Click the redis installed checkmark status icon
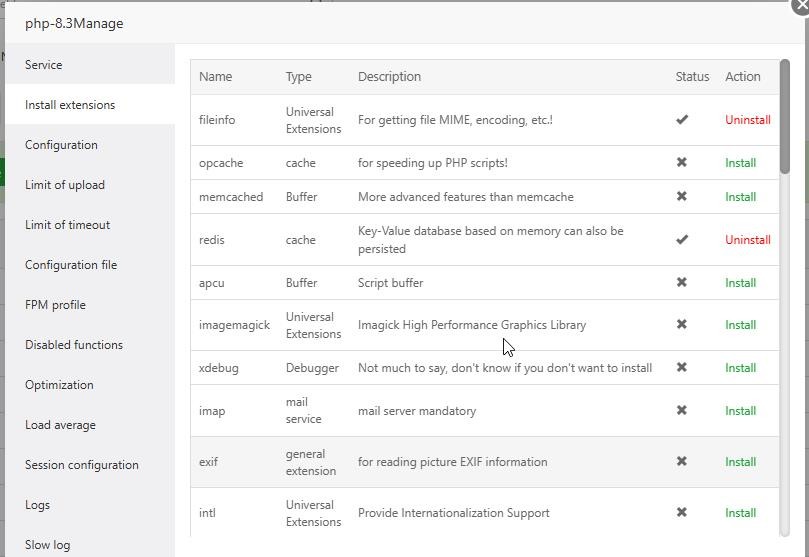The image size is (809, 557). [x=682, y=240]
